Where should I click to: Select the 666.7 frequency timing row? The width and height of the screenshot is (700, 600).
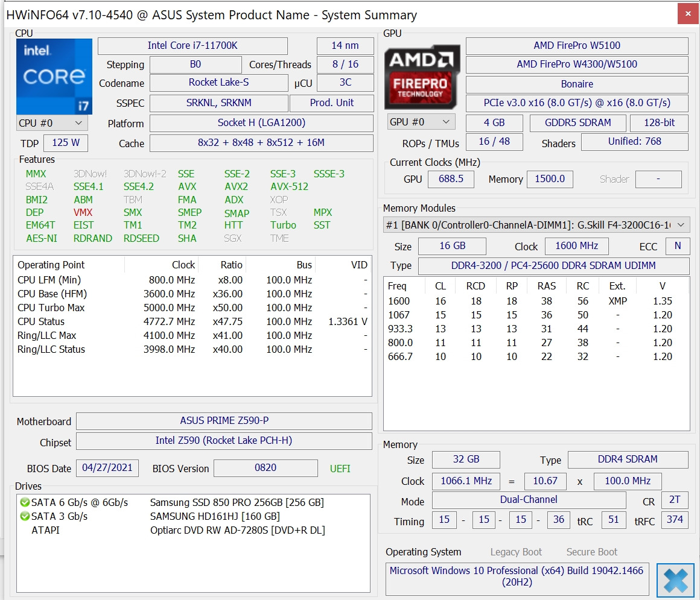click(x=536, y=356)
